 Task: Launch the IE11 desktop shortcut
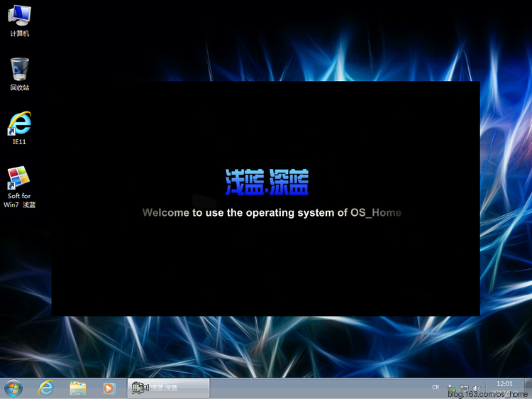point(19,123)
